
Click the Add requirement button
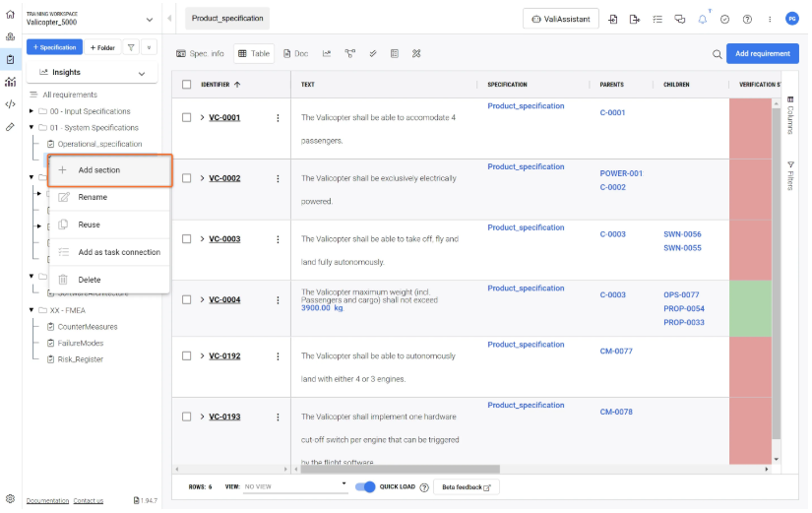tap(762, 54)
